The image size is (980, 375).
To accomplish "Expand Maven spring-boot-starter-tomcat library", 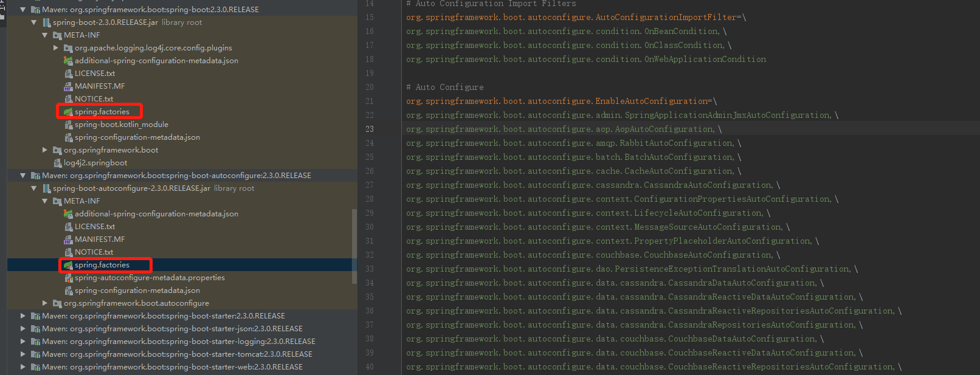I will click(x=23, y=354).
